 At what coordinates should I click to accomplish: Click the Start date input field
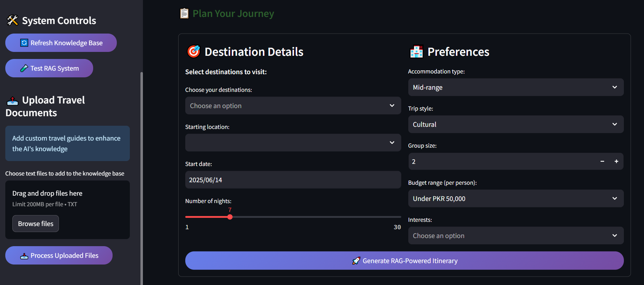[x=293, y=180]
